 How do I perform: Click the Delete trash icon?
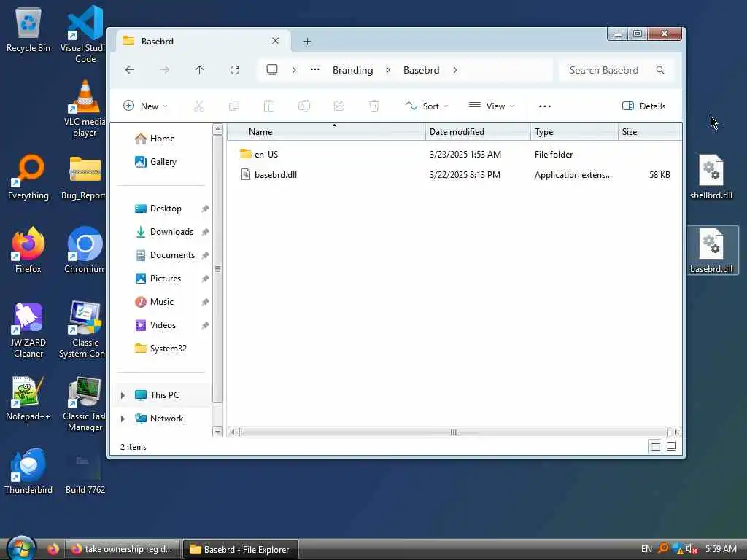click(x=374, y=106)
